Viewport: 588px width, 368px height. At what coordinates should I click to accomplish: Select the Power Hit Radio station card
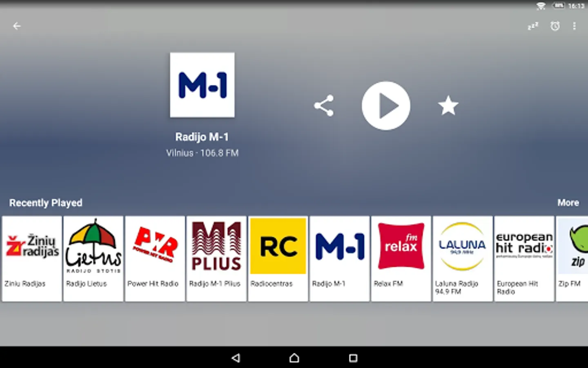[x=155, y=259]
